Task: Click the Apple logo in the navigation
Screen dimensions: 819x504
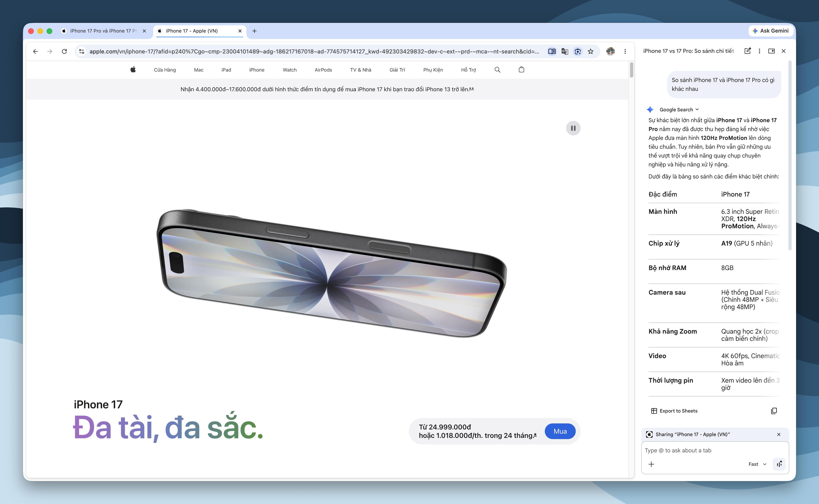Action: [133, 69]
